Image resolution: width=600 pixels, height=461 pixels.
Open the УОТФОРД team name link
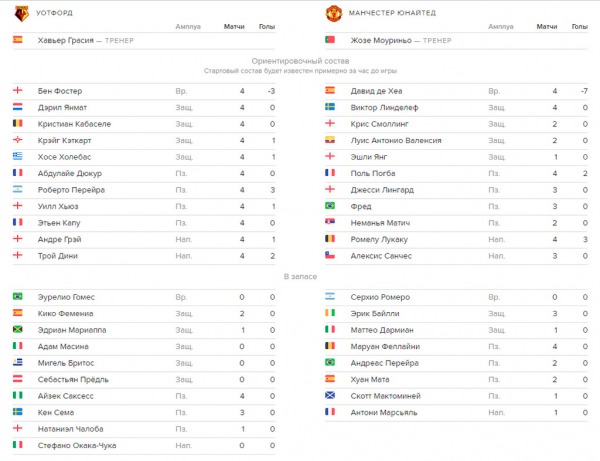[54, 13]
